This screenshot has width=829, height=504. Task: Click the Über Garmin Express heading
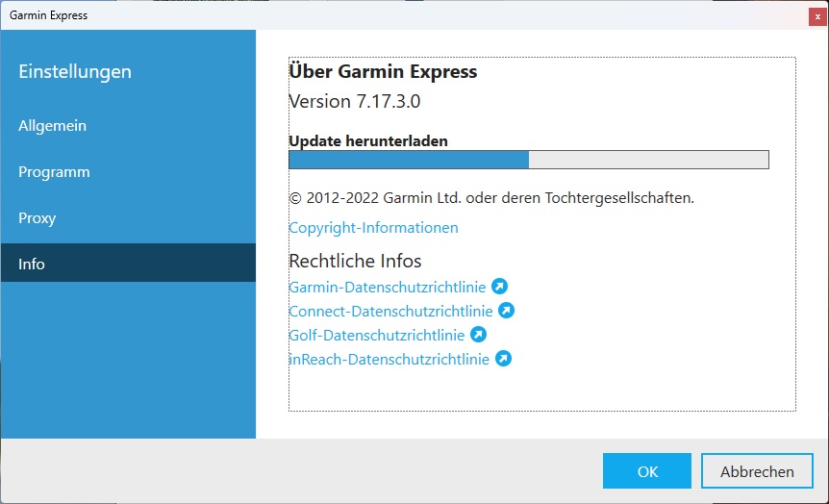coord(383,72)
